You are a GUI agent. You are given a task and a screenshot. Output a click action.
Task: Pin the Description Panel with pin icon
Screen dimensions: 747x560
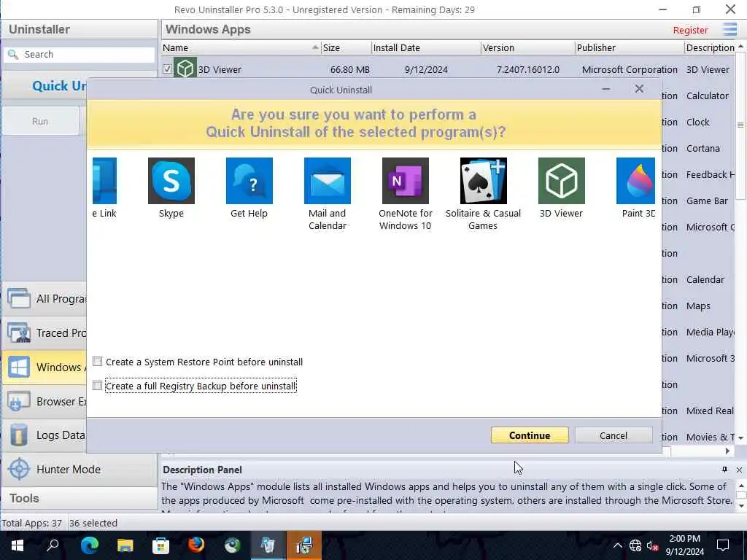[x=724, y=470]
